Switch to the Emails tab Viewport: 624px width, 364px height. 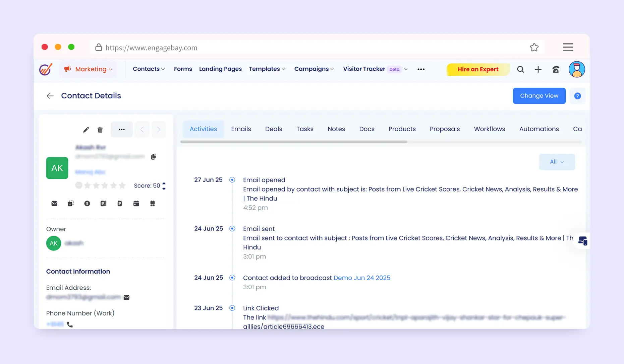[x=241, y=129]
